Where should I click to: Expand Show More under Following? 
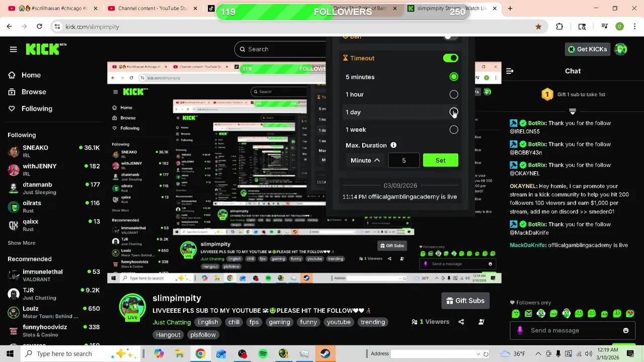tap(21, 243)
